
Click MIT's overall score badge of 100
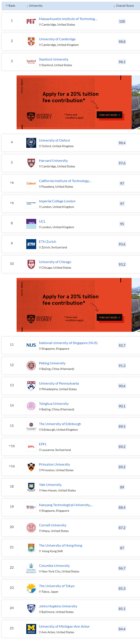pos(122,22)
